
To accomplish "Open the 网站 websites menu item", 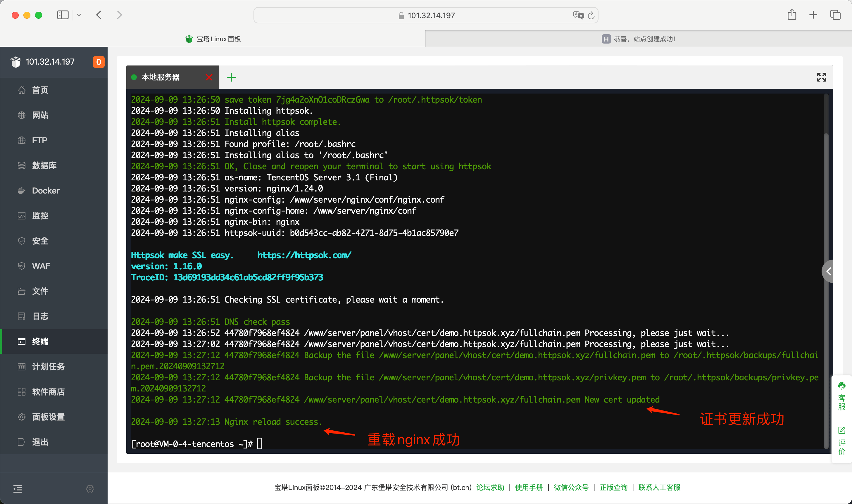I will pos(54,115).
